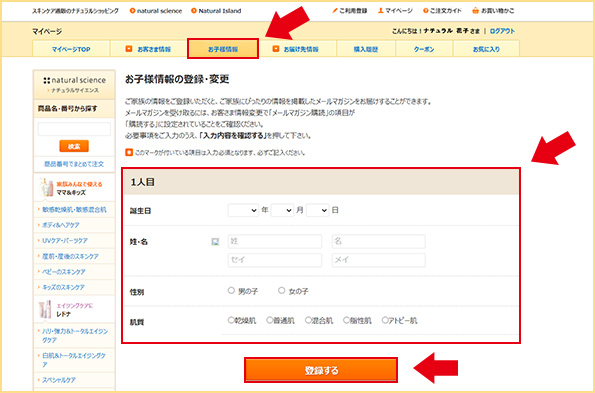The image size is (595, 393).
Task: Click the 商品名・番号から探す heading
Action: pos(68,109)
